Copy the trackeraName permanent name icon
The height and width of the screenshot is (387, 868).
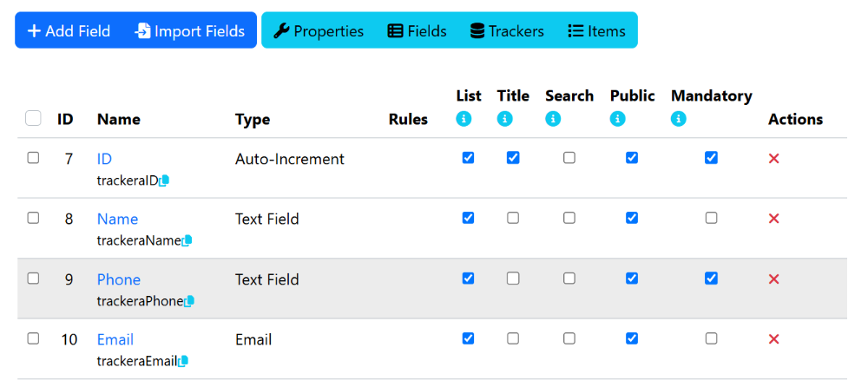pyautogui.click(x=187, y=241)
